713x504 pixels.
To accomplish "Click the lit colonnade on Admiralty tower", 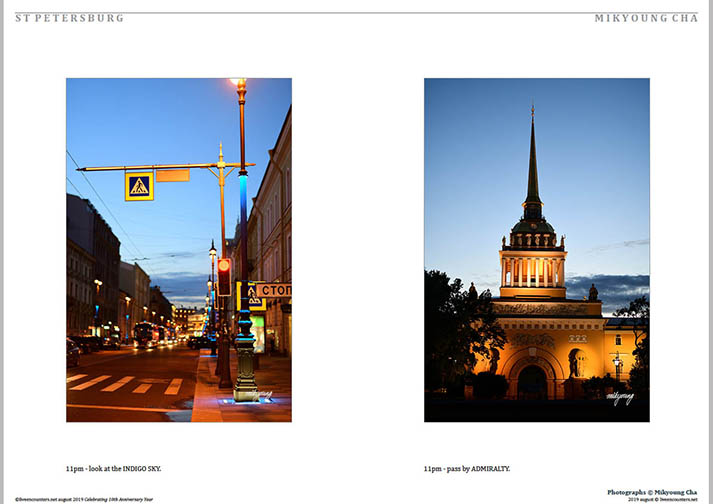I will coord(532,270).
